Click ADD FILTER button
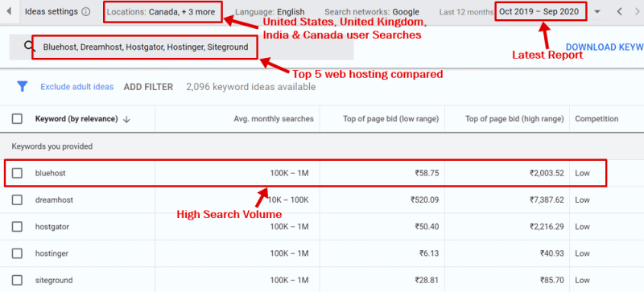This screenshot has height=292, width=644. click(148, 87)
